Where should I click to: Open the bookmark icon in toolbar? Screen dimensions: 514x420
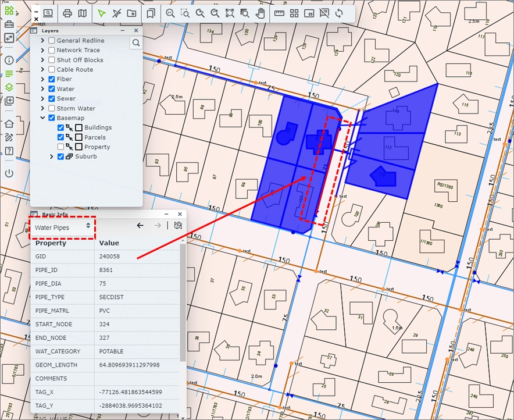click(x=151, y=13)
